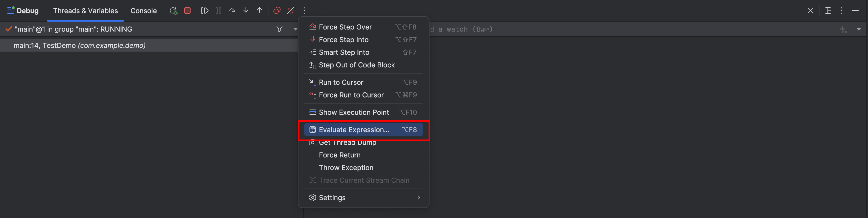Expand the thread selector dropdown arrow

(x=295, y=29)
